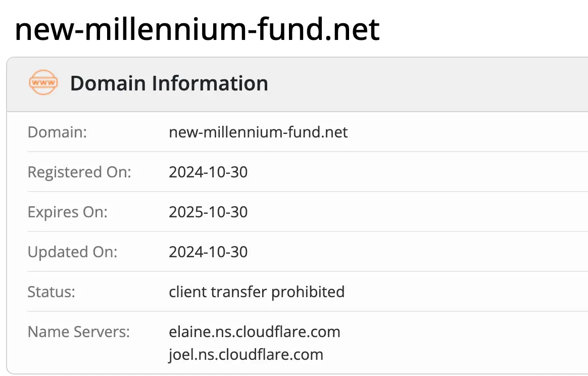This screenshot has width=588, height=376.
Task: Select the expiration date 2025-10-30
Action: click(208, 212)
